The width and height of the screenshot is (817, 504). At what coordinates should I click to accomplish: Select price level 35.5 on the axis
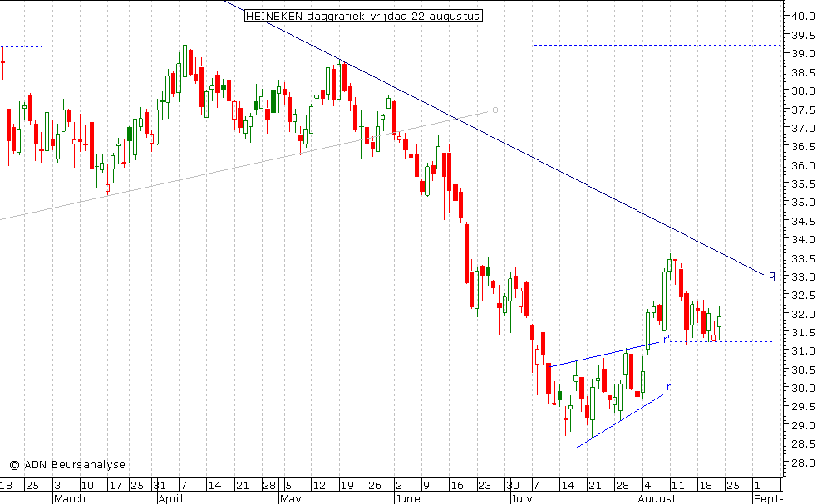click(x=803, y=183)
